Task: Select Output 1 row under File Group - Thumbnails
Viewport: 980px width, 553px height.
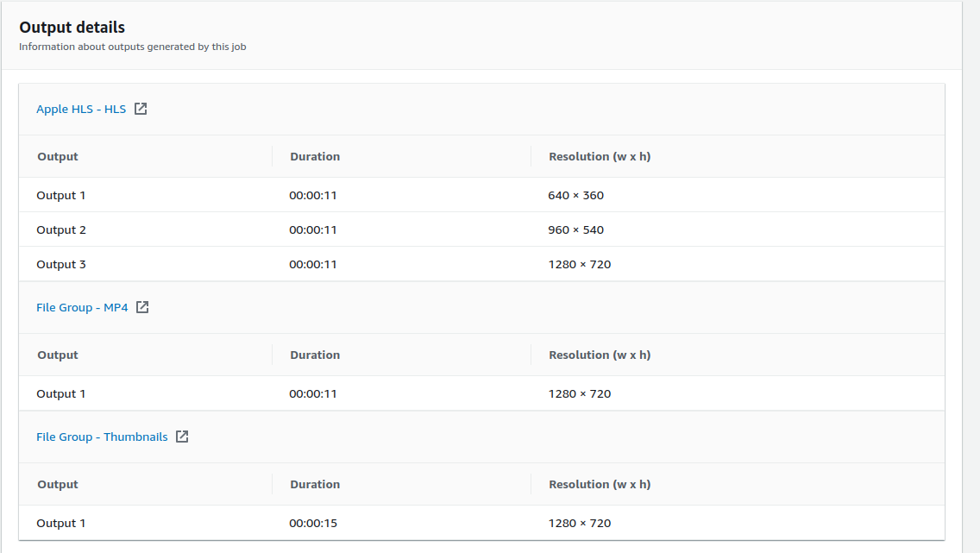Action: point(61,523)
